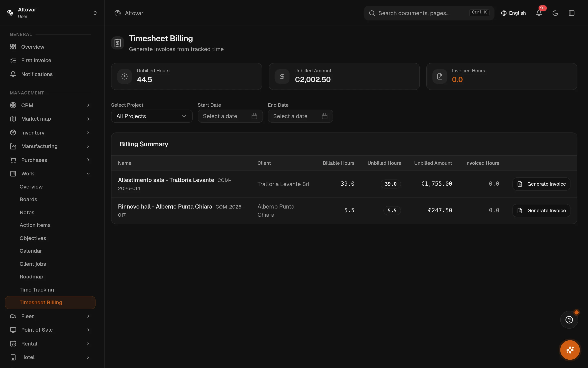Click the Unbilled Hours column header
Screen dimensions: 588x368
click(x=384, y=163)
